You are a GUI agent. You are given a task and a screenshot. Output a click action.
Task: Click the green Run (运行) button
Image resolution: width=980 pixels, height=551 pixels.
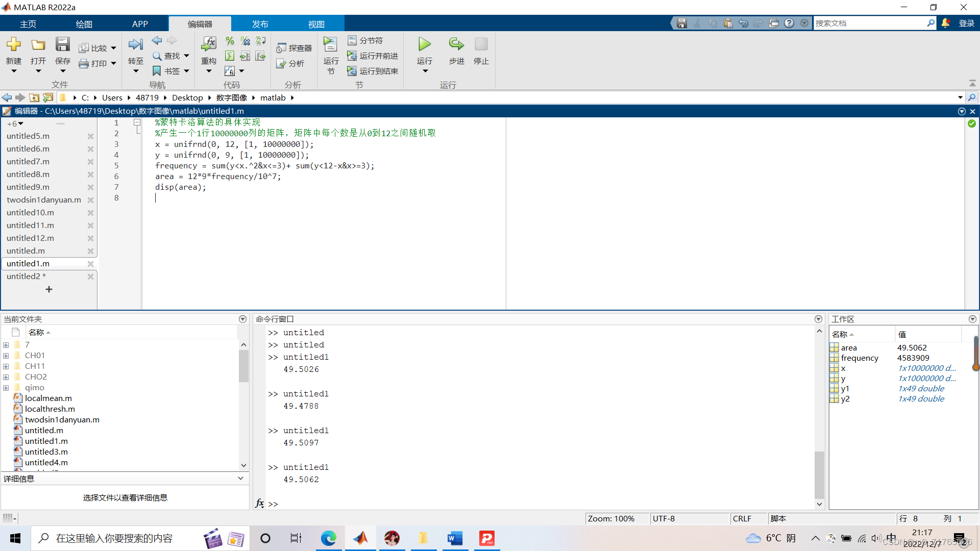(x=424, y=45)
